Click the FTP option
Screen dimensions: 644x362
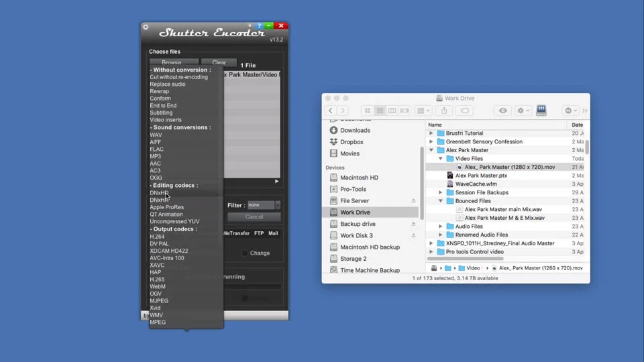[x=259, y=233]
